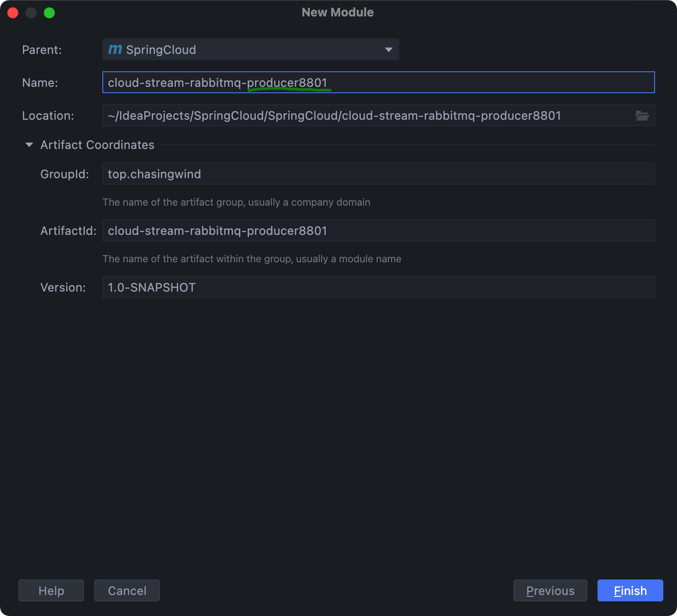Go back with the Previous button
Screen dimensions: 677x616
coord(550,590)
